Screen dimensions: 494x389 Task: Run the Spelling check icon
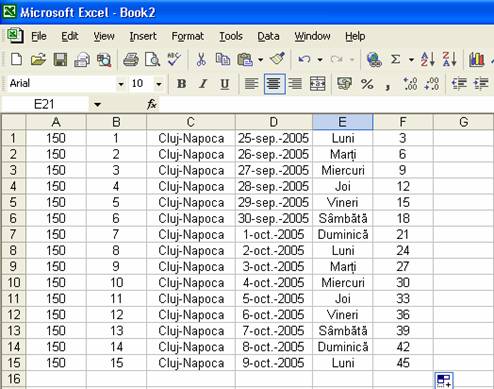tap(174, 59)
